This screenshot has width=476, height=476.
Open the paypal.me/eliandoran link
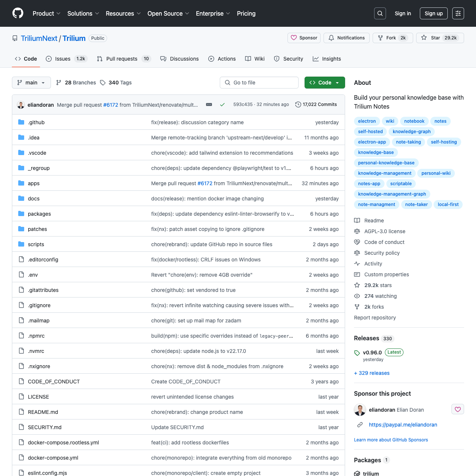(x=403, y=425)
